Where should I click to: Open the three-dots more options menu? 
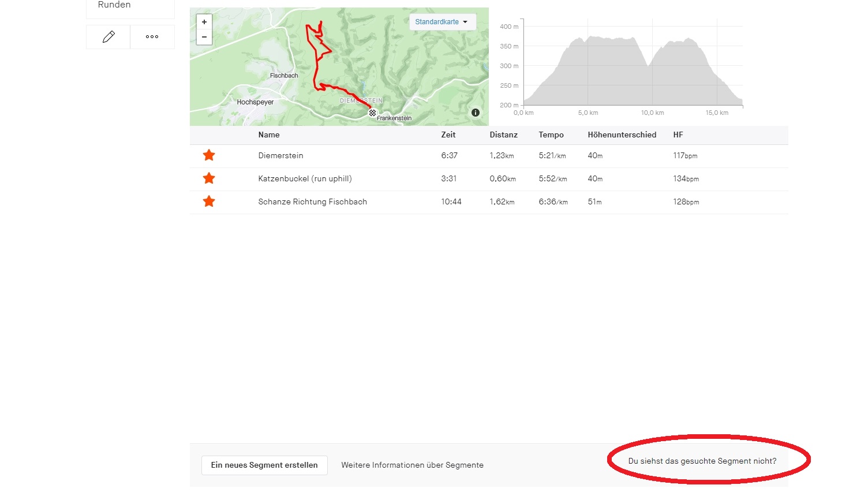(152, 37)
